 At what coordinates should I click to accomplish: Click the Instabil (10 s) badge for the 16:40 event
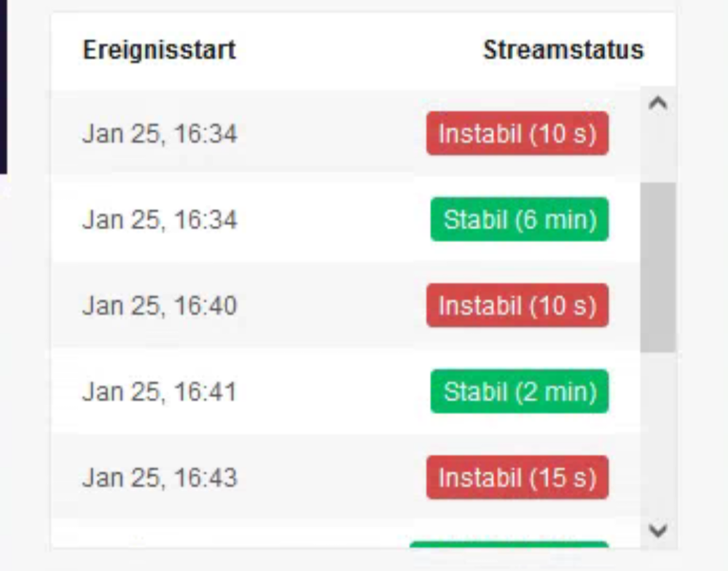[517, 306]
